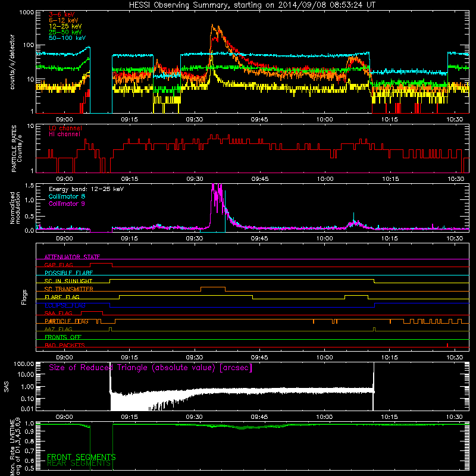Click the 100 tick label on counts axis
This screenshot has width=476, height=476.
pos(29,45)
